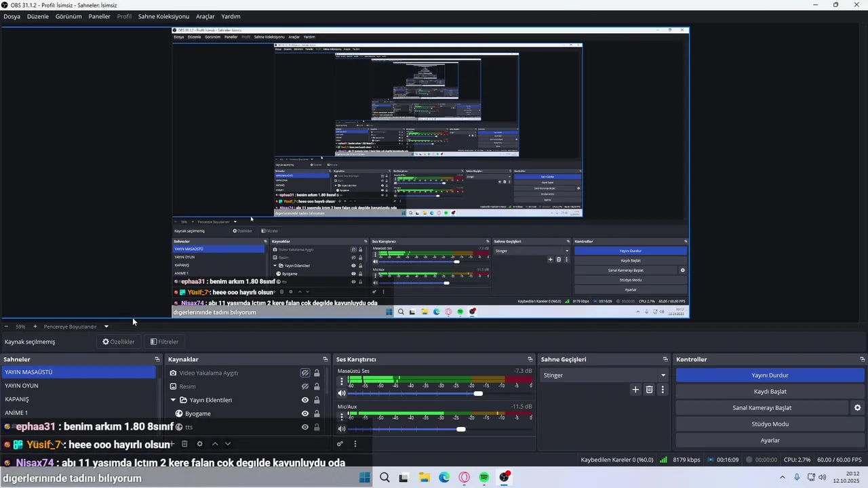This screenshot has height=488, width=868.
Task: Mute Masaüstü Ses with speaker icon
Action: 342,393
